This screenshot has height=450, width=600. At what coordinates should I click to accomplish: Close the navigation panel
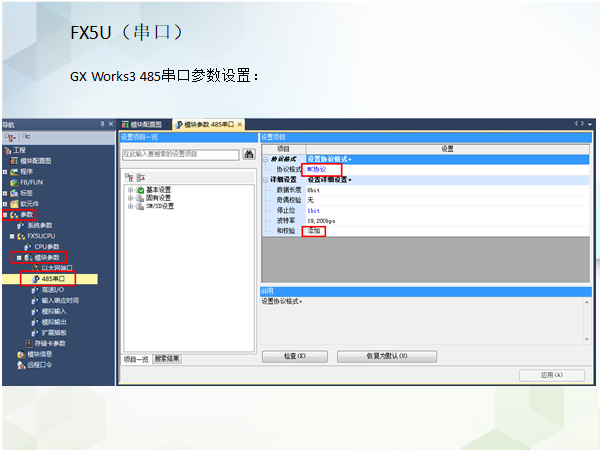click(x=111, y=124)
